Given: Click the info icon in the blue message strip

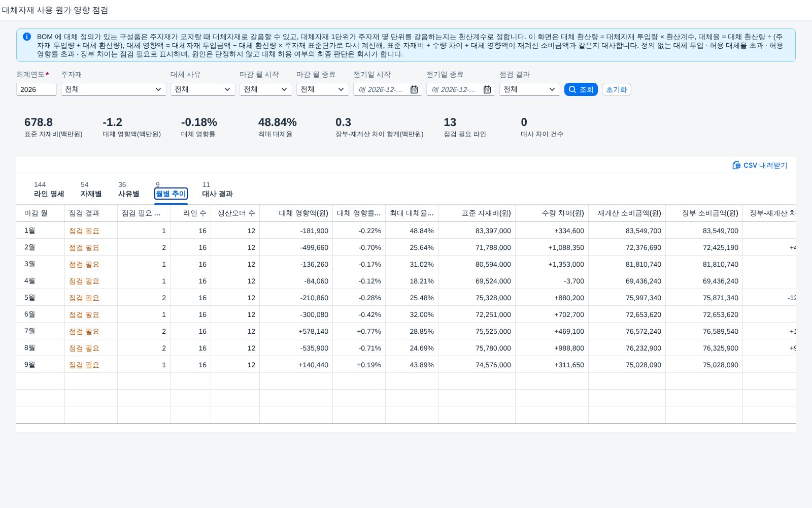Looking at the screenshot, I should tap(27, 37).
